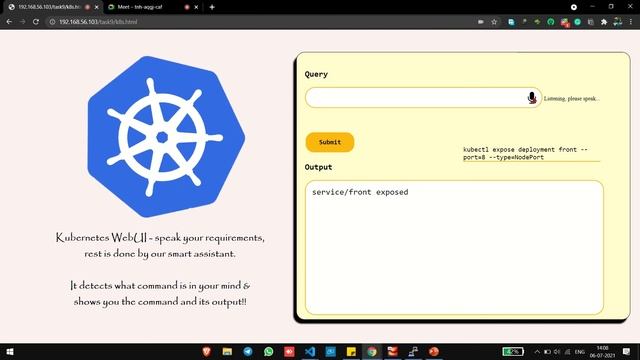Click the 'Listening, please speak...' status text
This screenshot has width=640, height=360.
(x=572, y=98)
